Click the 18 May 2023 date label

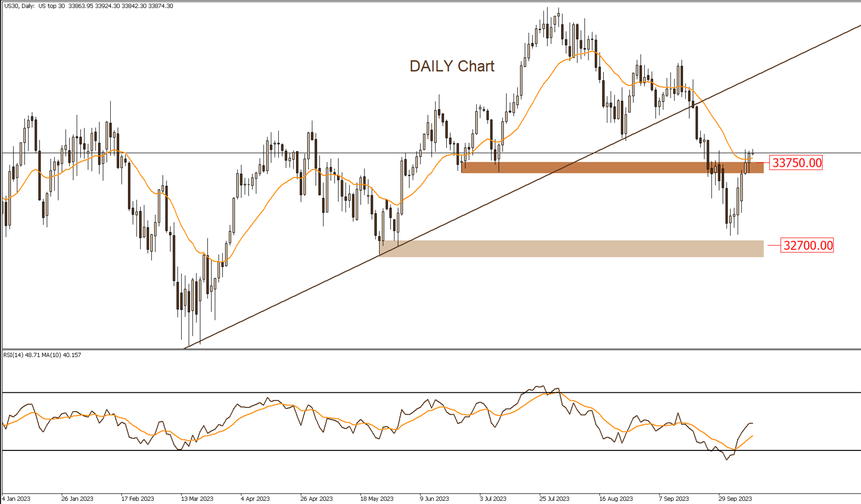click(x=376, y=498)
